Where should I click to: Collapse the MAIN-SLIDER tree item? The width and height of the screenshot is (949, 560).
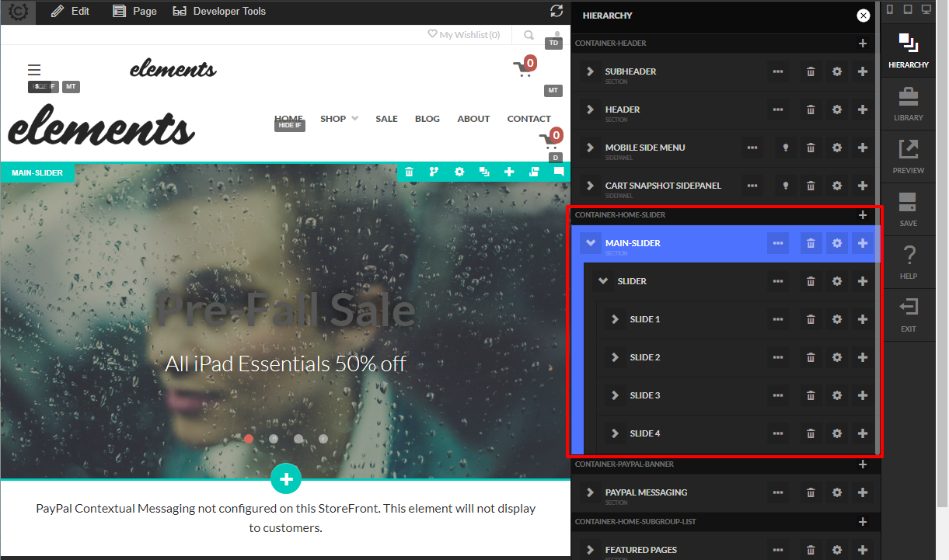pos(591,243)
